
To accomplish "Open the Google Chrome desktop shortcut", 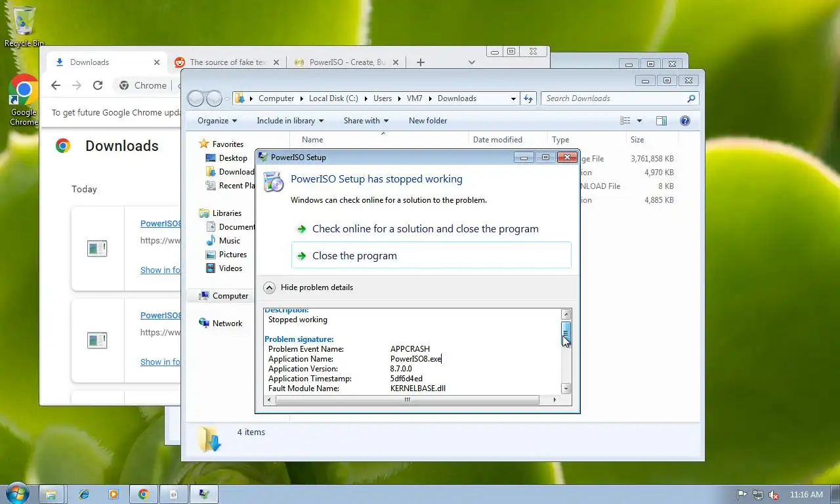I will point(24,100).
